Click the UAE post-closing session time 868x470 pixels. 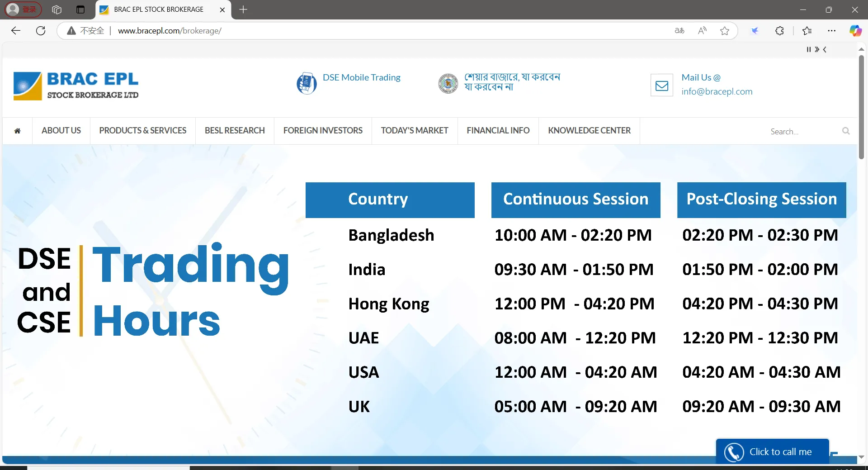pos(760,338)
